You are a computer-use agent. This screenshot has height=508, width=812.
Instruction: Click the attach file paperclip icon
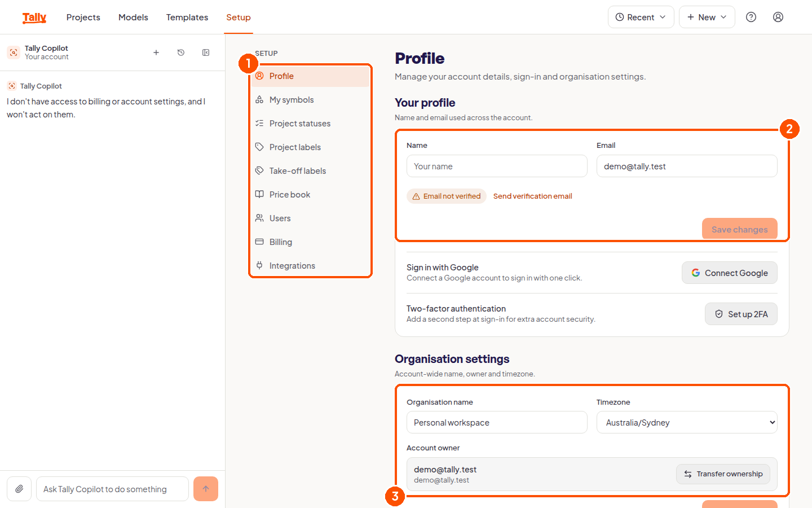(19, 489)
